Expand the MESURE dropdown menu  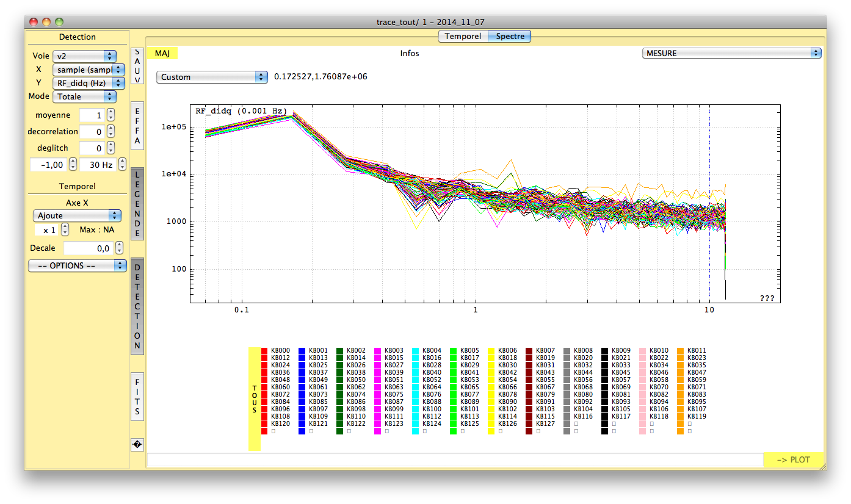(731, 53)
